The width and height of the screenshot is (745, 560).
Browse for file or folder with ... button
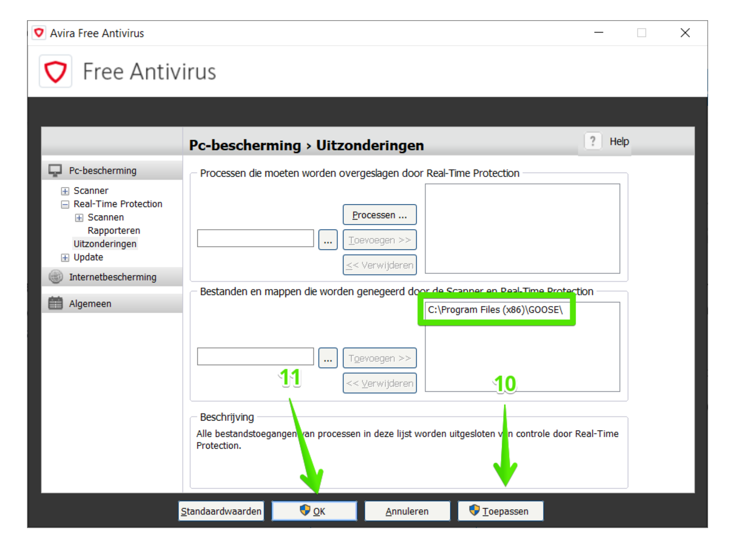[x=328, y=358]
